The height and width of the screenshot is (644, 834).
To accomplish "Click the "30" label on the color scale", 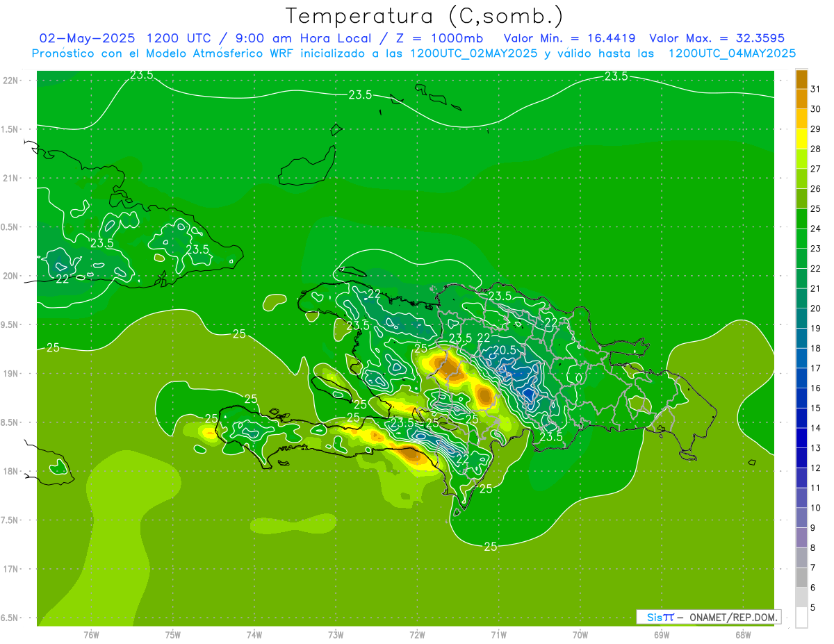I will tap(816, 109).
